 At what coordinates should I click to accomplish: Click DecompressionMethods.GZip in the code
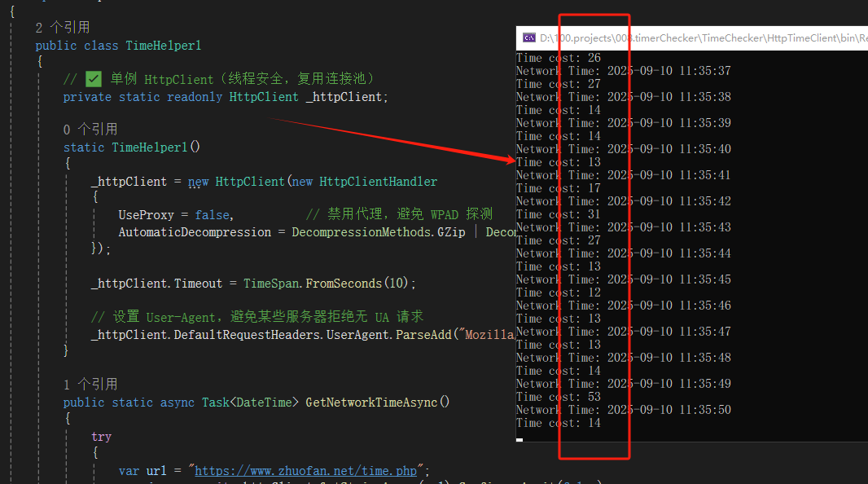379,232
